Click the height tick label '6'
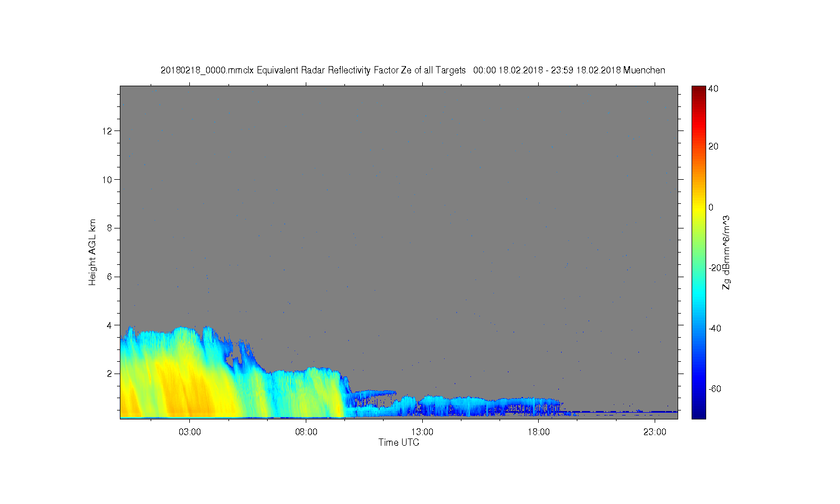Viewport: 840px width, 504px height. point(110,277)
